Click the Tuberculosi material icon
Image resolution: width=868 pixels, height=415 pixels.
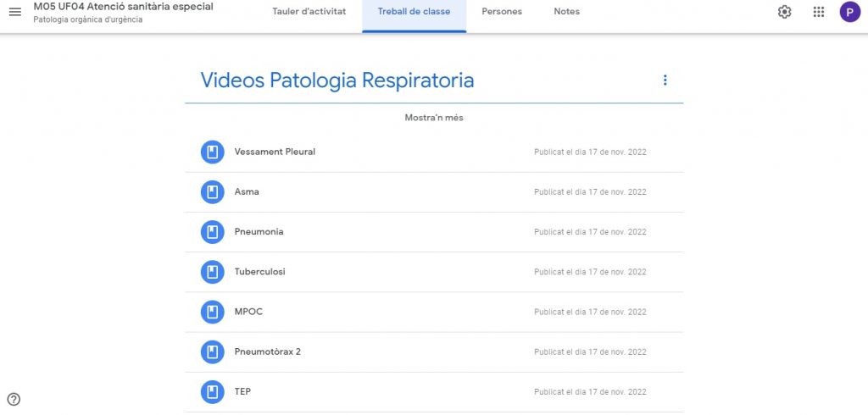tap(212, 272)
